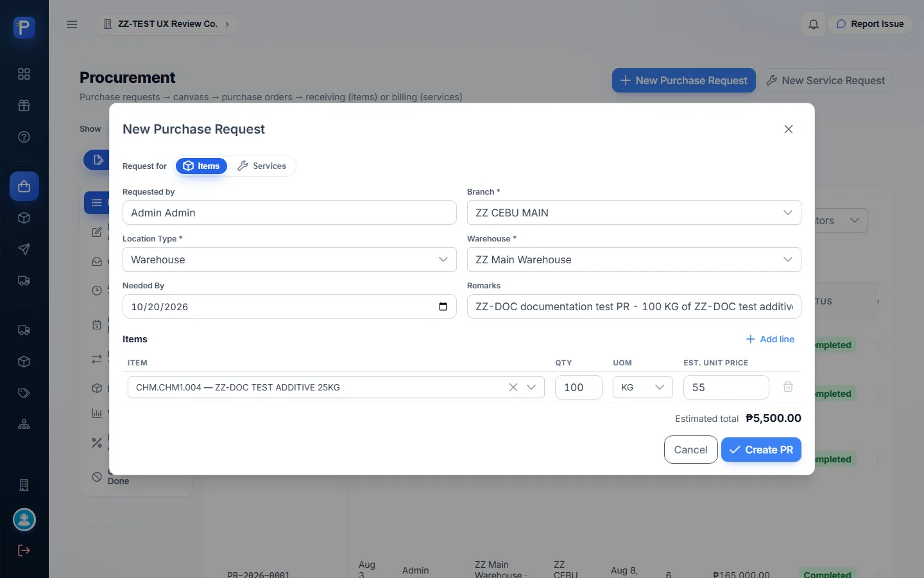Open the Warehouse dropdown showing ZZ Main Warehouse
The width and height of the screenshot is (924, 578).
click(x=634, y=259)
